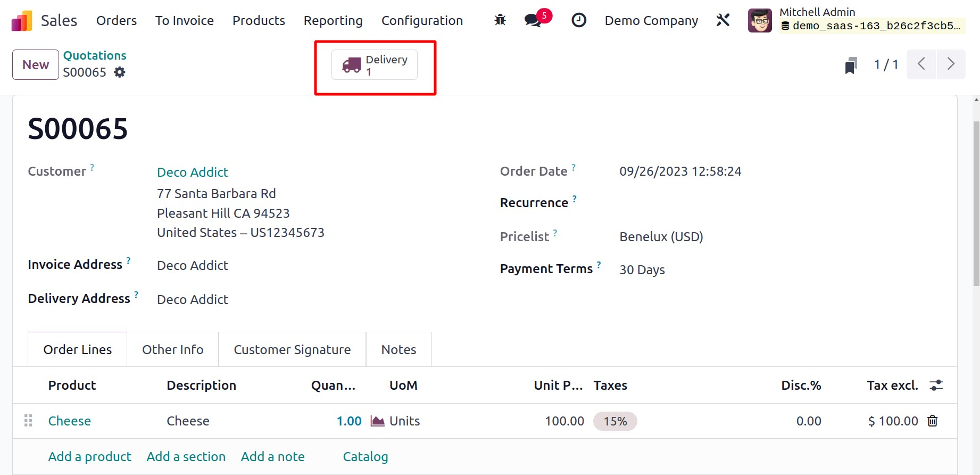
Task: Open the Reporting menu
Action: click(x=333, y=20)
